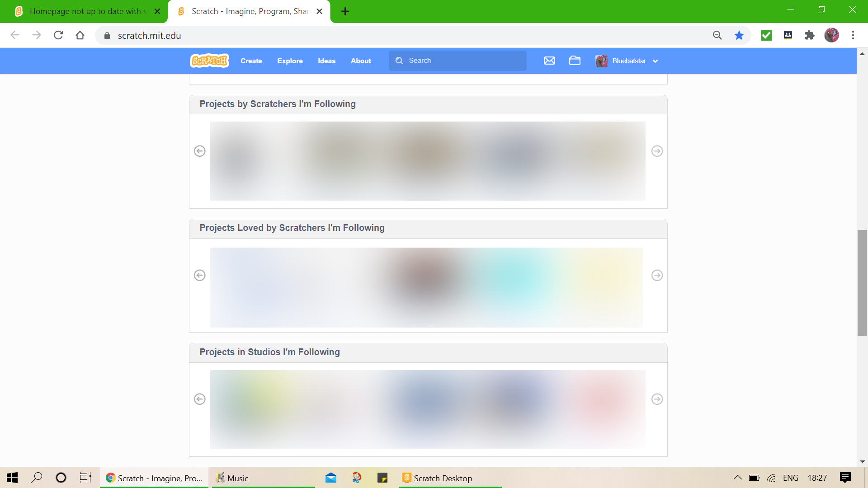This screenshot has height=488, width=868.
Task: Open a new browser tab
Action: pyautogui.click(x=345, y=11)
